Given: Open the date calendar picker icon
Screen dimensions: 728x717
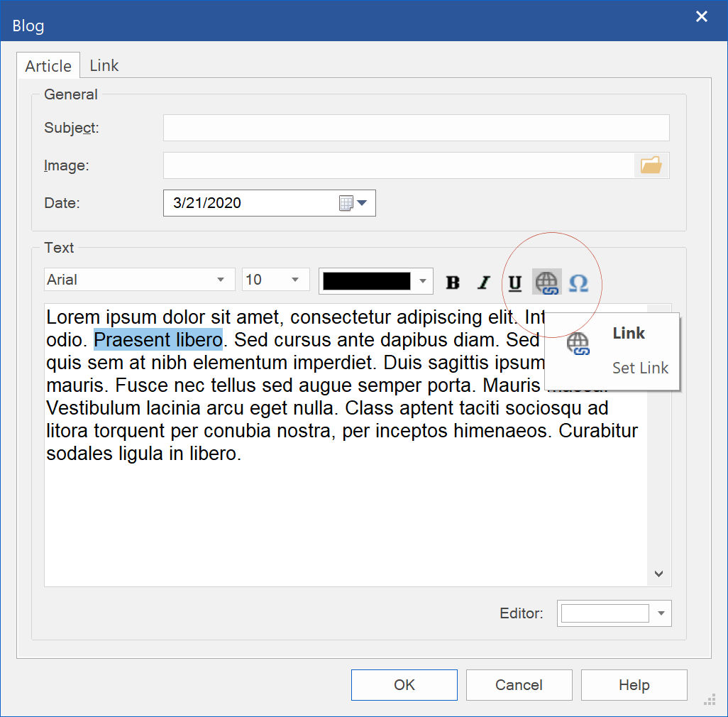Looking at the screenshot, I should (346, 203).
